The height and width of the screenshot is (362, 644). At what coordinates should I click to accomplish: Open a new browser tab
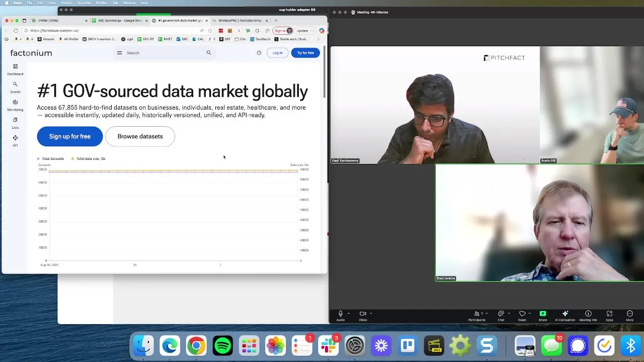[x=276, y=21]
